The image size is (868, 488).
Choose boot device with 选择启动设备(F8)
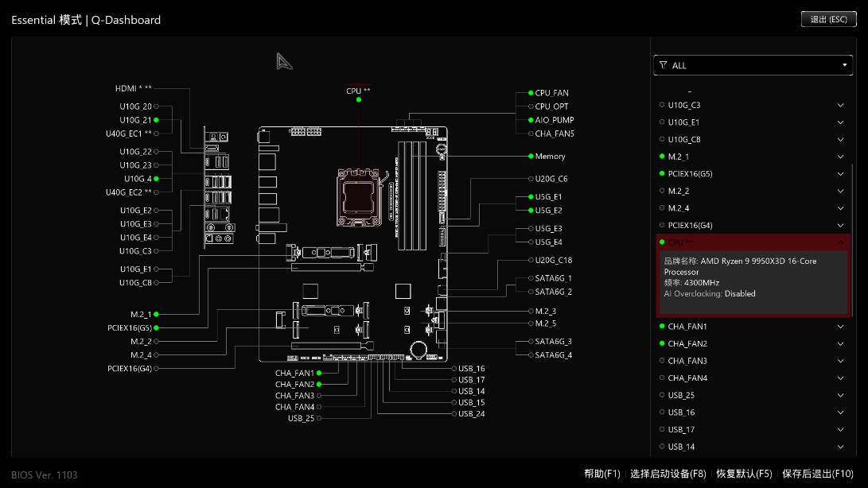668,474
